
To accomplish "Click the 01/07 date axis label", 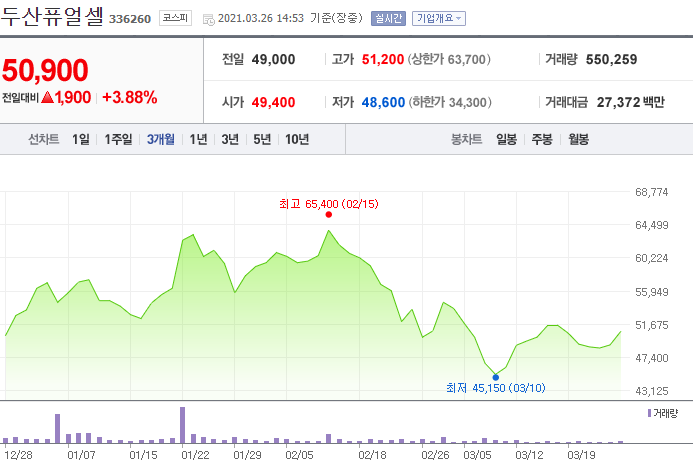I will click(81, 455).
